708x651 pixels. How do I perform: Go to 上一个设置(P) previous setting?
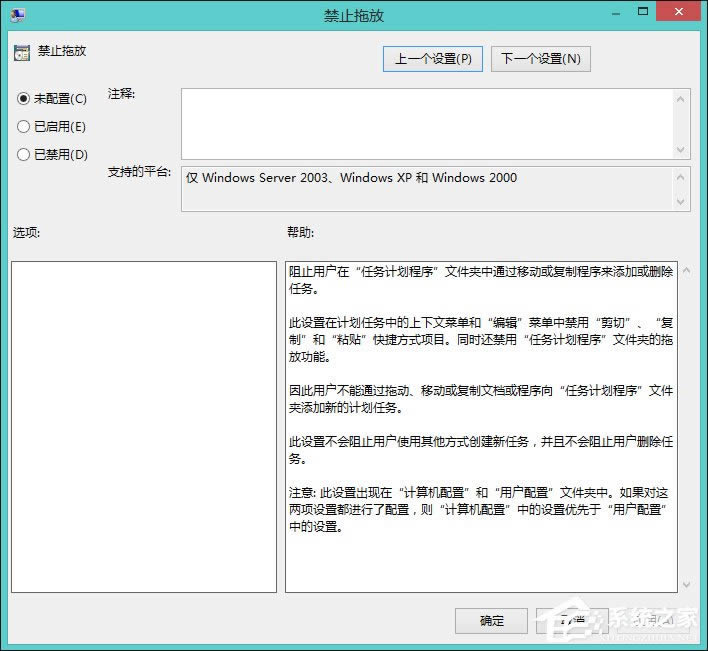point(433,59)
